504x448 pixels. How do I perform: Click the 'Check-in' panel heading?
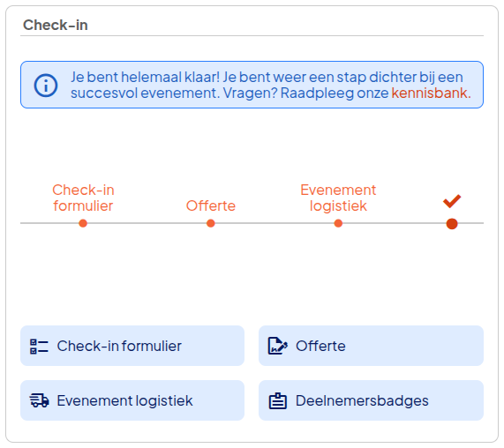(56, 25)
